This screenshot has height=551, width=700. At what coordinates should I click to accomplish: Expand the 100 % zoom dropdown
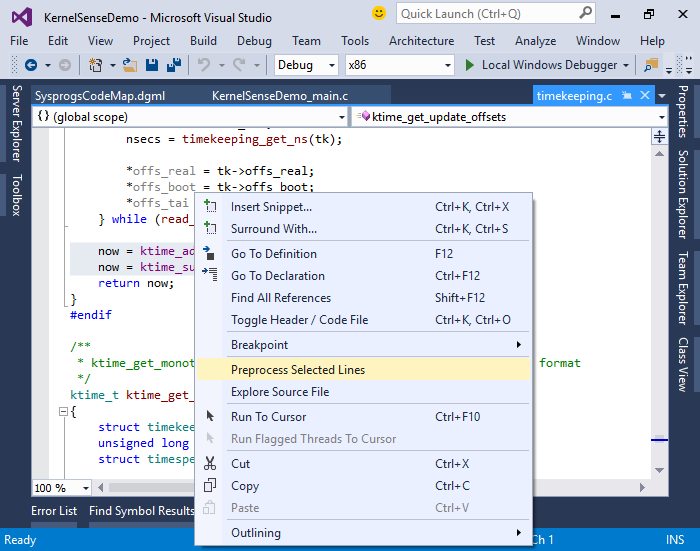point(86,488)
